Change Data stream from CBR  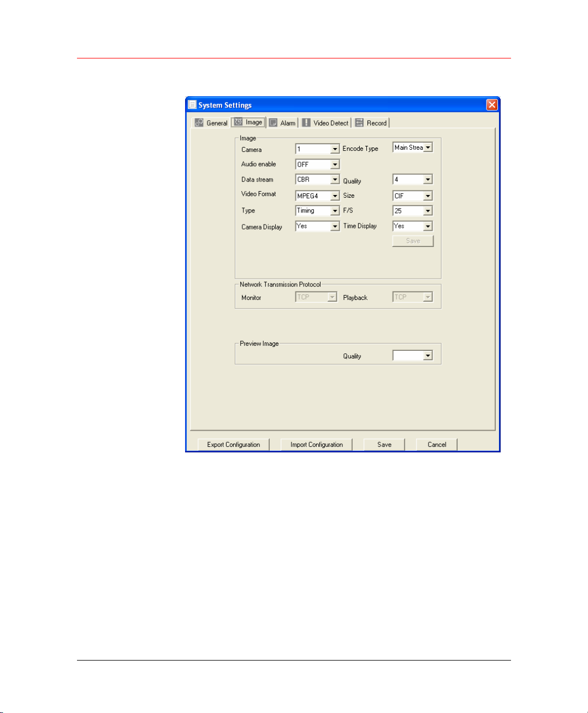335,180
